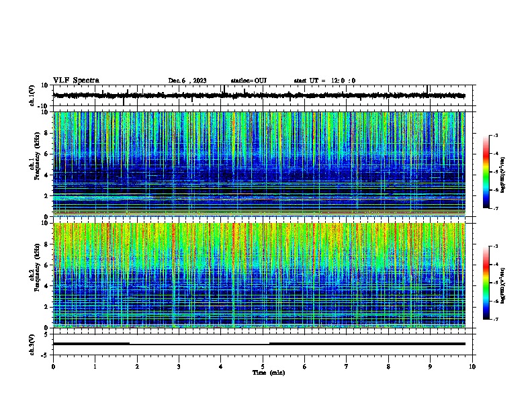
Task: Click the ch.1 spectrogram plot area
Action: click(259, 164)
